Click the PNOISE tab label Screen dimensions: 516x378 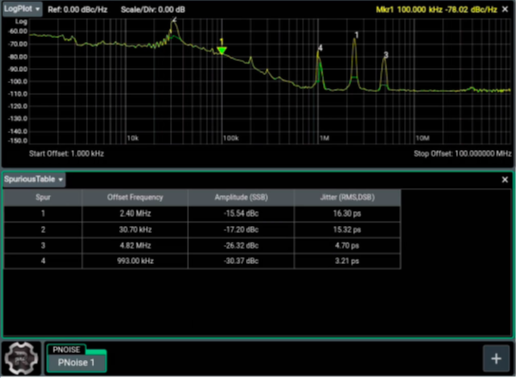coord(66,350)
